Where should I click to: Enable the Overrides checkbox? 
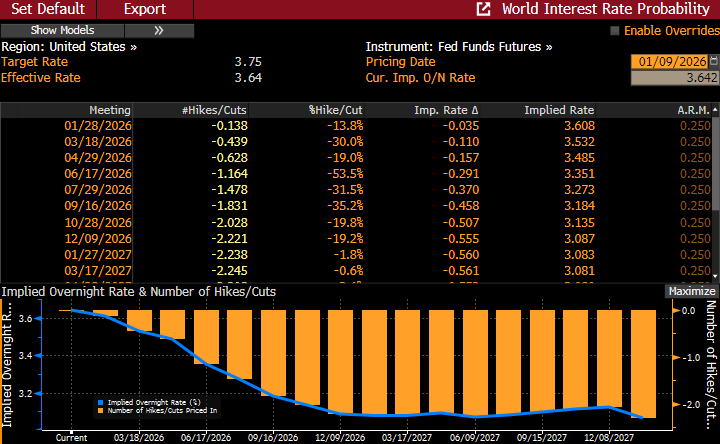pos(615,31)
